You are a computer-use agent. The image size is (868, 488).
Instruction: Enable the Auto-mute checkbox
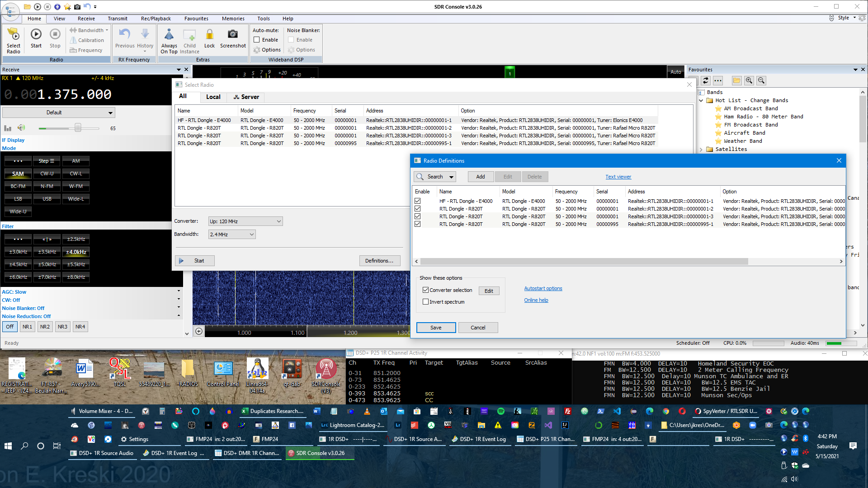257,40
